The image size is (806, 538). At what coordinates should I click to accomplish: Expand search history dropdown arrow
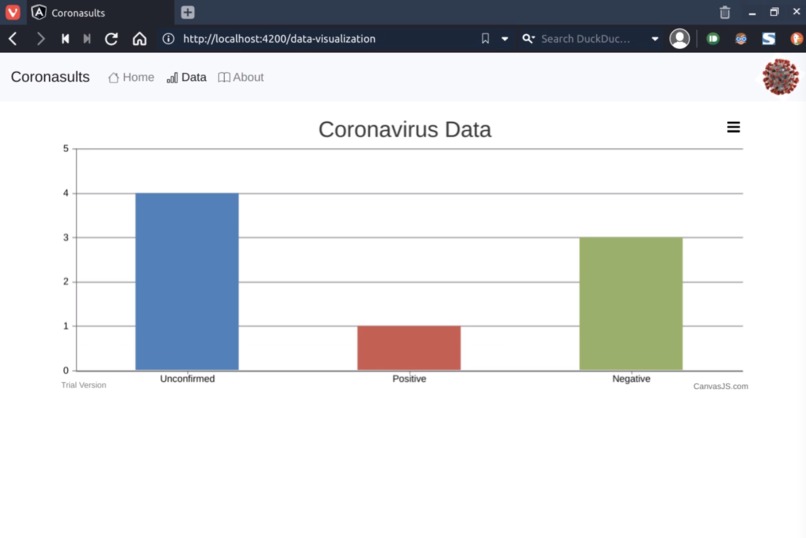655,39
